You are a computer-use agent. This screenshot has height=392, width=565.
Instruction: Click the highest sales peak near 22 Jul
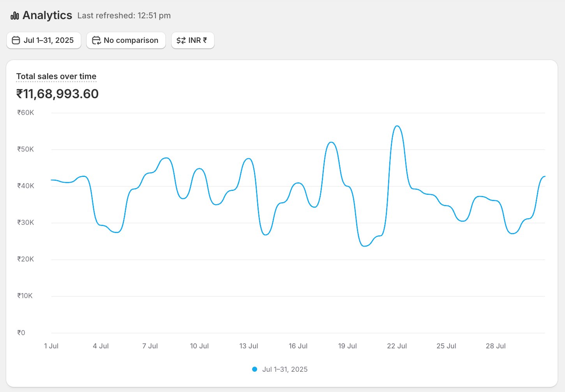pyautogui.click(x=397, y=126)
